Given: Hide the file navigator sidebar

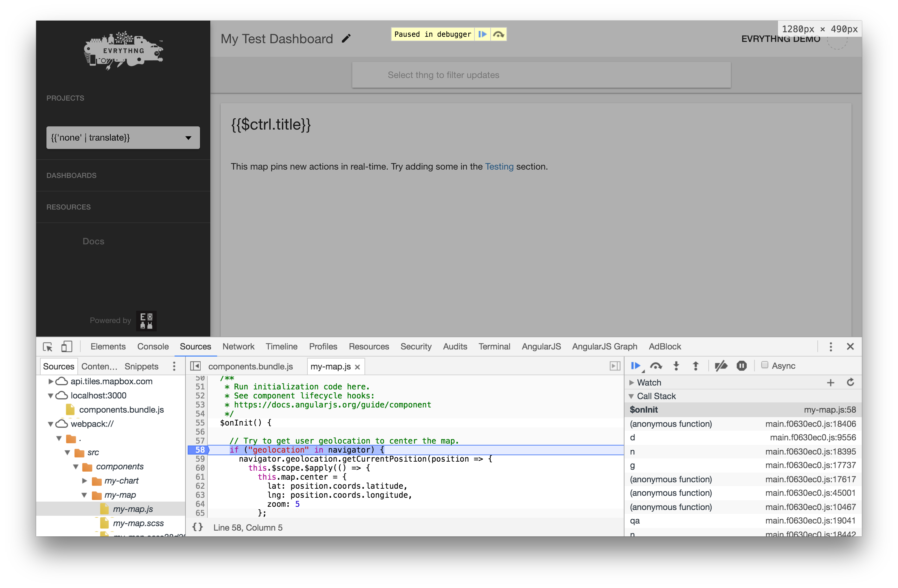Looking at the screenshot, I should point(195,366).
